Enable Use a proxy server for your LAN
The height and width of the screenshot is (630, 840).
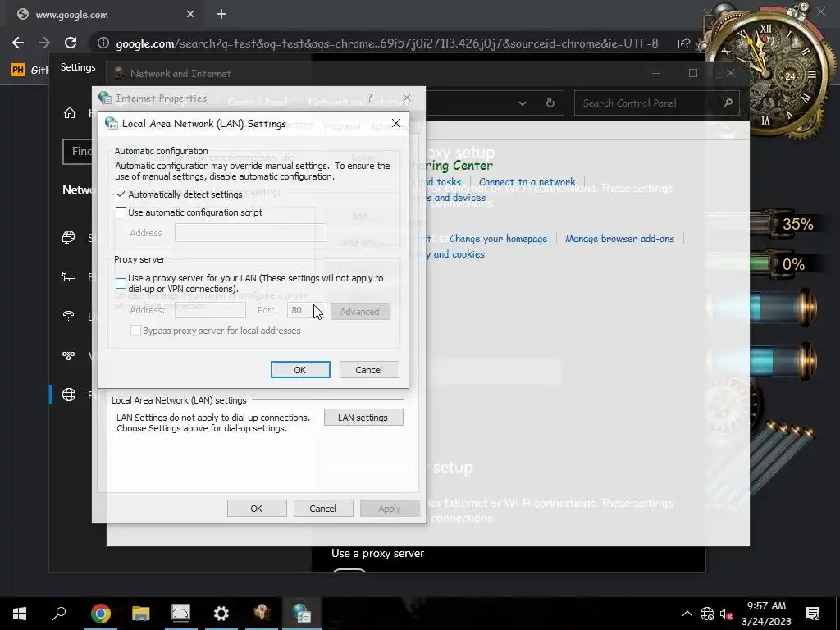(x=121, y=283)
